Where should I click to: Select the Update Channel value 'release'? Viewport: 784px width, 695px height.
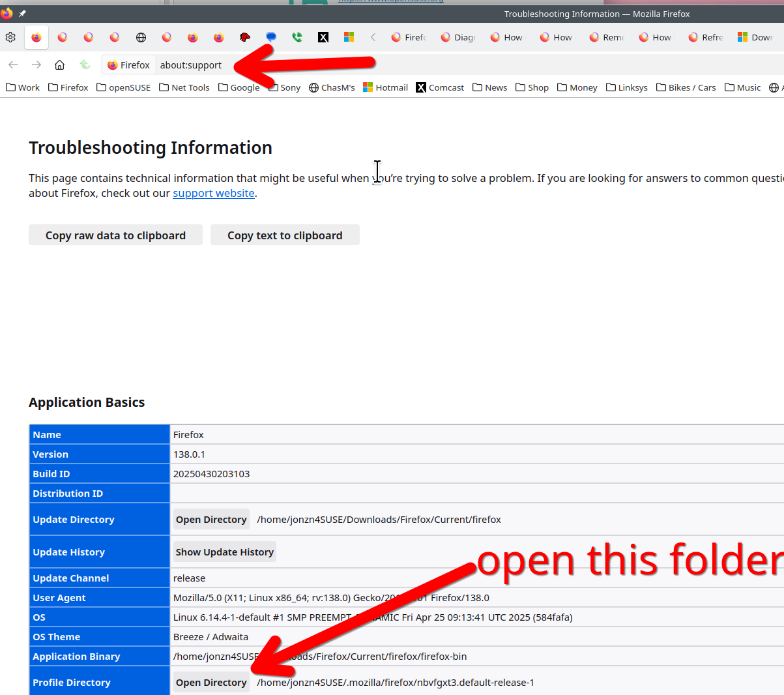[189, 578]
